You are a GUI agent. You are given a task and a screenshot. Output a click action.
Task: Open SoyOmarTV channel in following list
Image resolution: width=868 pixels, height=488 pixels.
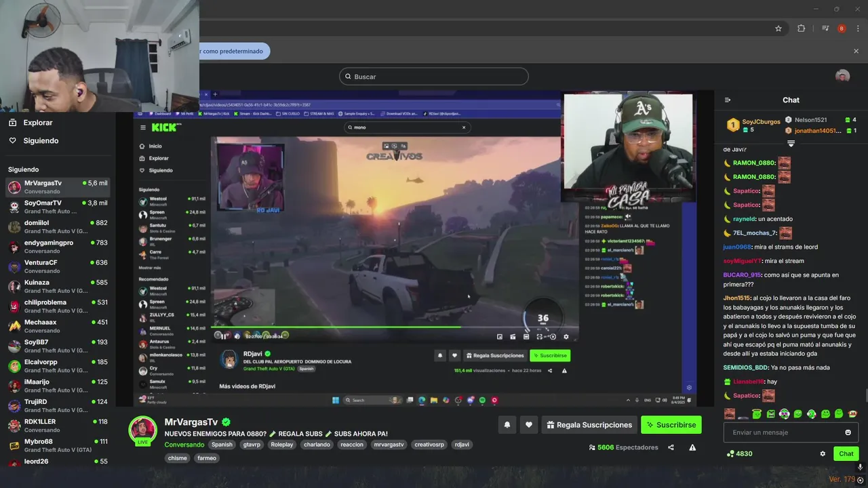[x=58, y=207]
